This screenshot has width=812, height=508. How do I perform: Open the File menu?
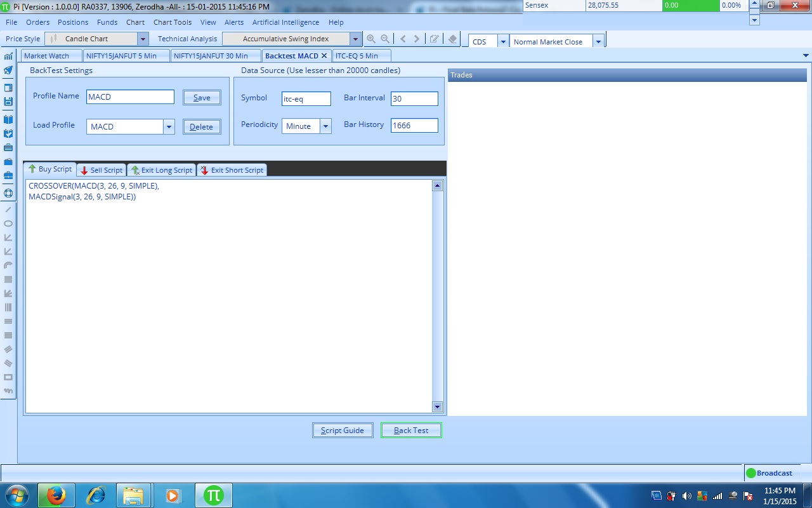[x=11, y=22]
